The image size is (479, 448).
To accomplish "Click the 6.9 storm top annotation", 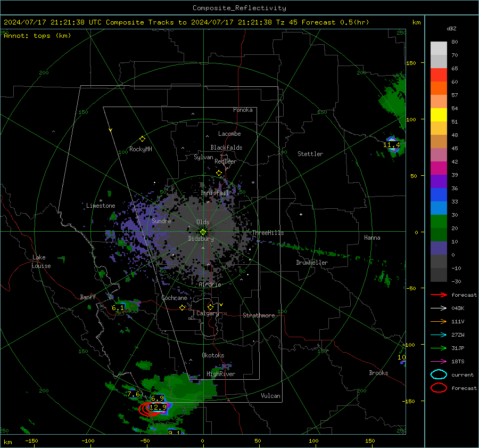I will pyautogui.click(x=158, y=398).
